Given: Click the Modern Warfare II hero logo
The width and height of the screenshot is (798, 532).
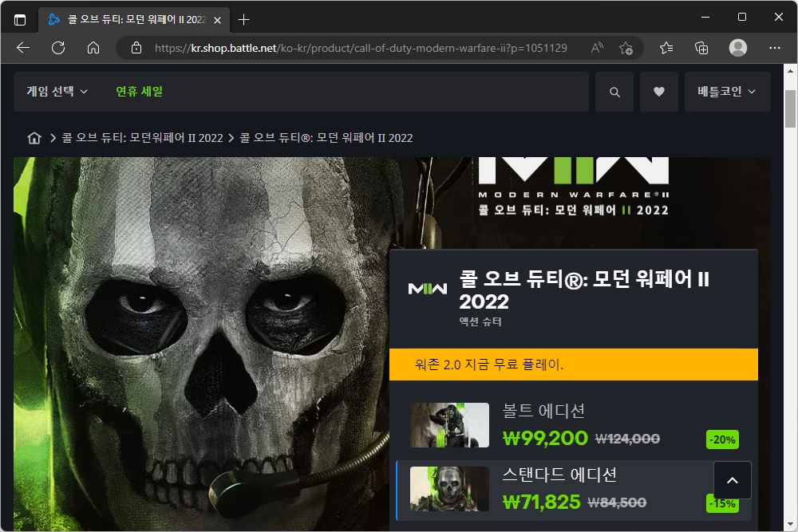Looking at the screenshot, I should [x=574, y=187].
